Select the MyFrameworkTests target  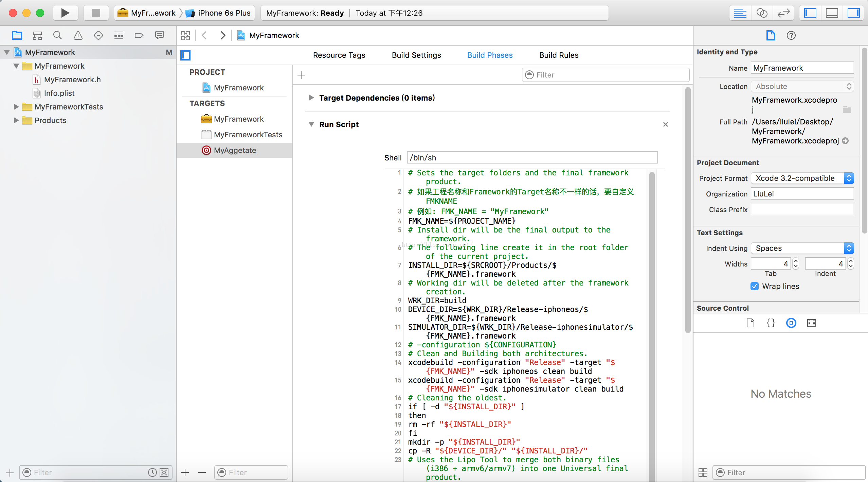click(234, 135)
